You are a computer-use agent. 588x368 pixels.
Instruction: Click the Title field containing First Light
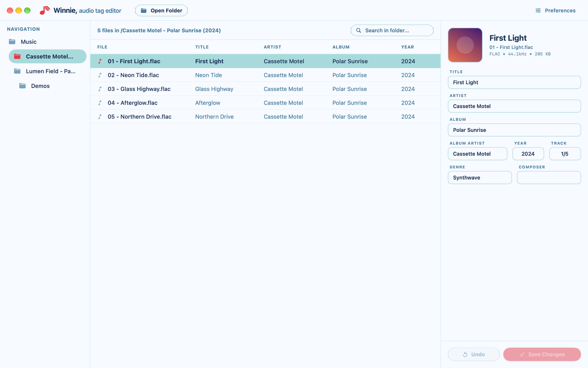[x=514, y=82]
